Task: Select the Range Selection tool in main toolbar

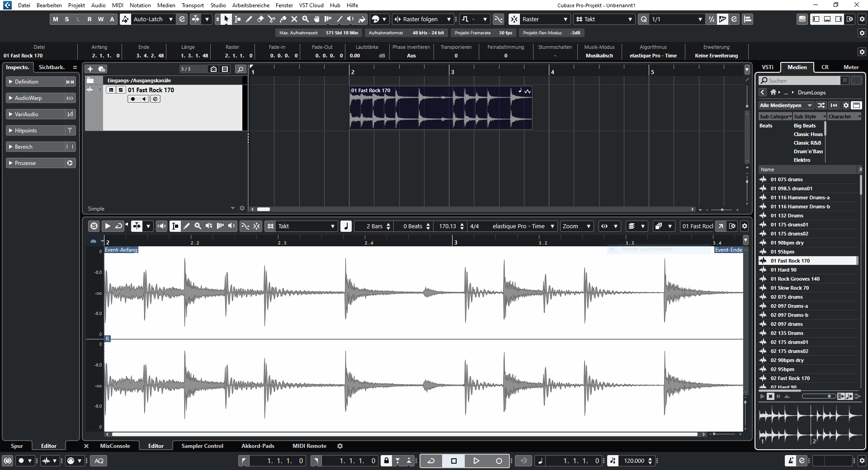Action: click(x=237, y=19)
